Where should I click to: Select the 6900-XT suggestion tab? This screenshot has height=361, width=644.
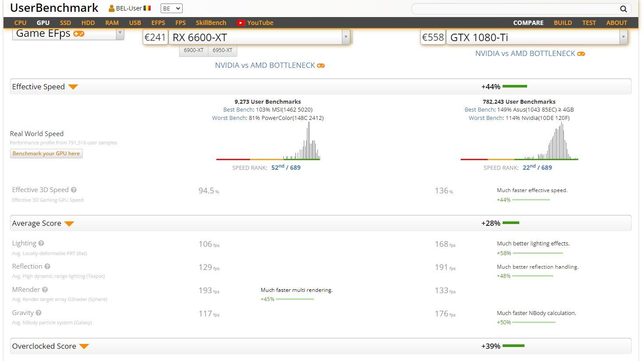point(194,50)
